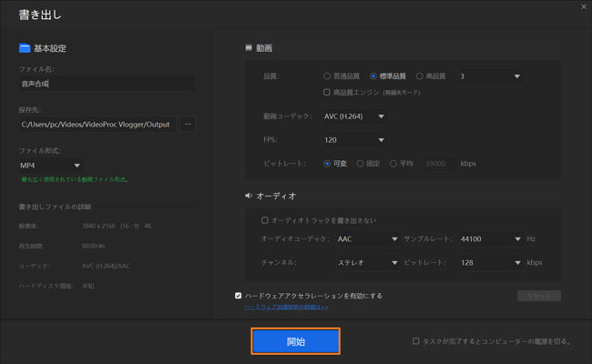Viewport: 592px width, 364px height.
Task: Open the ハードウェア加速技術の詳細 link
Action: [x=286, y=307]
